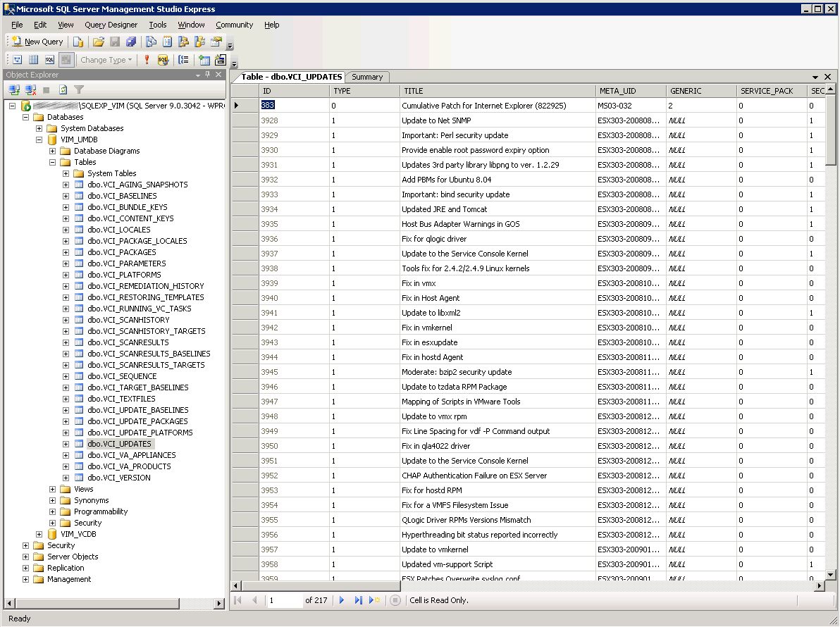Close the active document tab with X
This screenshot has height=627, width=840.
point(828,77)
